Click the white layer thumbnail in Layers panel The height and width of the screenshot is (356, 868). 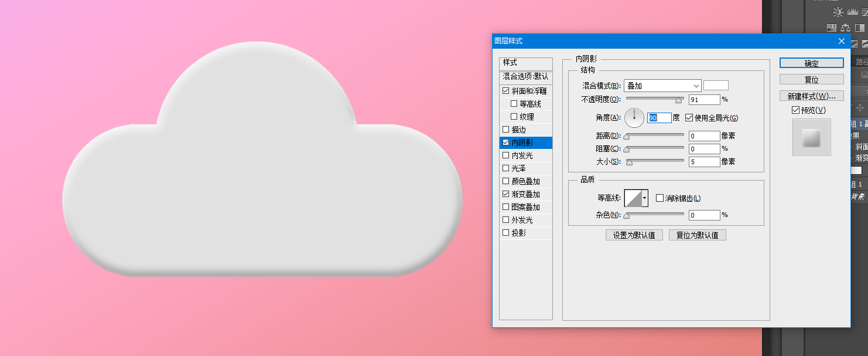856,170
